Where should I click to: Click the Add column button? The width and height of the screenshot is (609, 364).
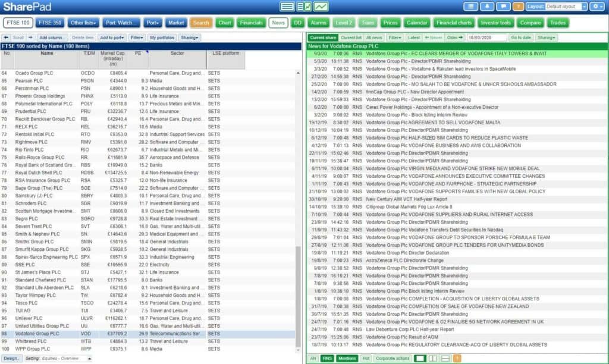coord(52,37)
